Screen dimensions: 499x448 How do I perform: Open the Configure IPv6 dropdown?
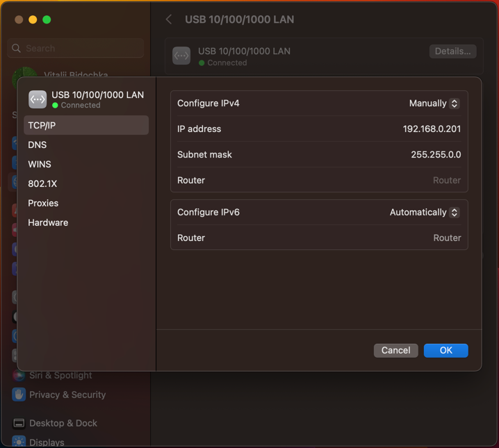click(x=425, y=213)
